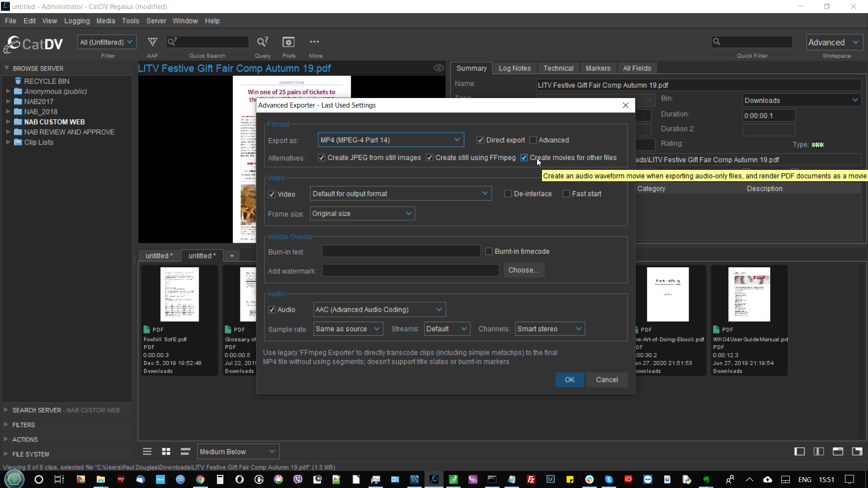The image size is (868, 488).
Task: Select the top-panel layout icon
Action: coord(838,451)
